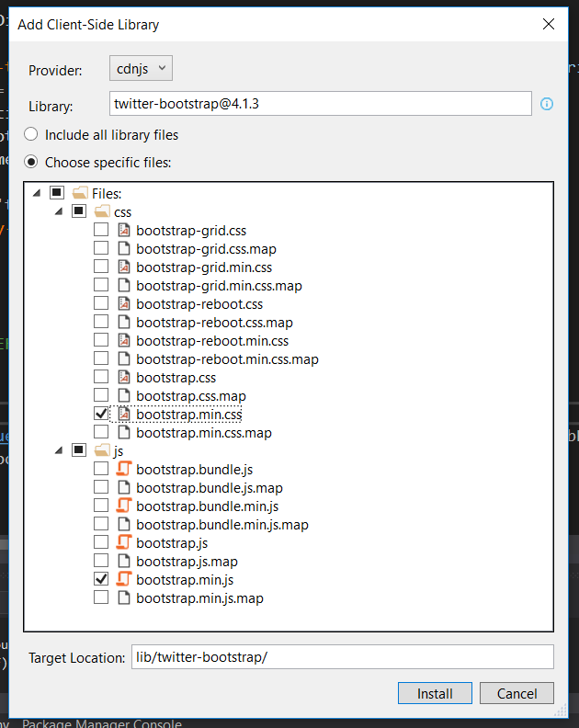
Task: Check bootstrap-grid.css.map checkbox
Action: click(x=101, y=248)
